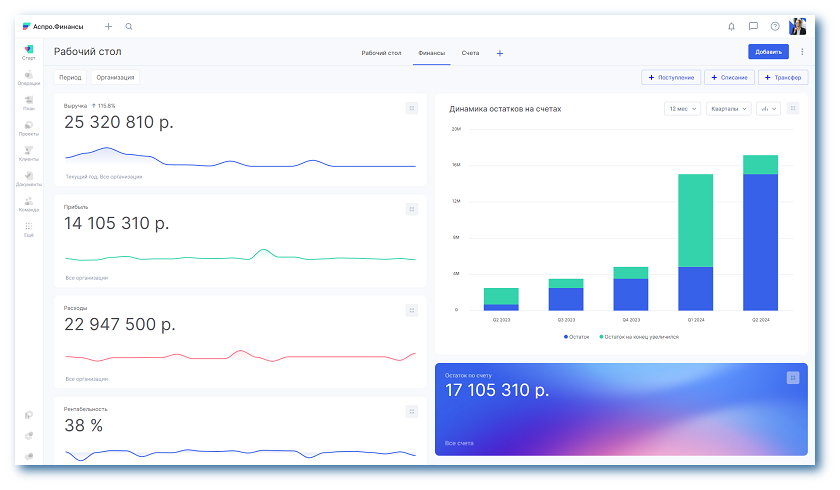Switch to the Счета tab
Image resolution: width=840 pixels, height=490 pixels.
coord(470,52)
